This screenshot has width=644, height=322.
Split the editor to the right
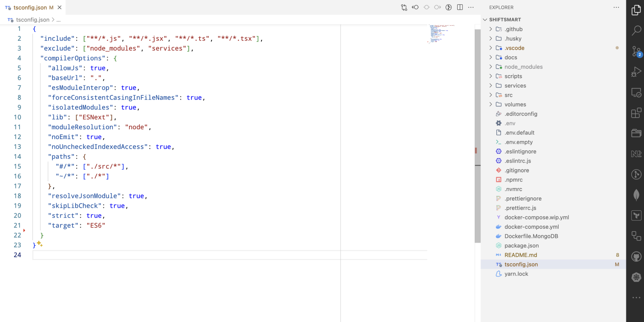coord(460,7)
